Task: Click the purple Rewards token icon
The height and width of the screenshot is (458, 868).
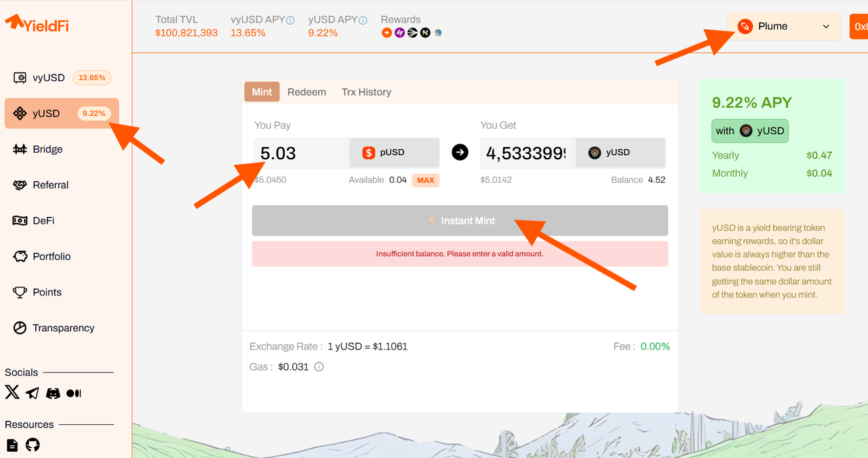Action: tap(399, 33)
